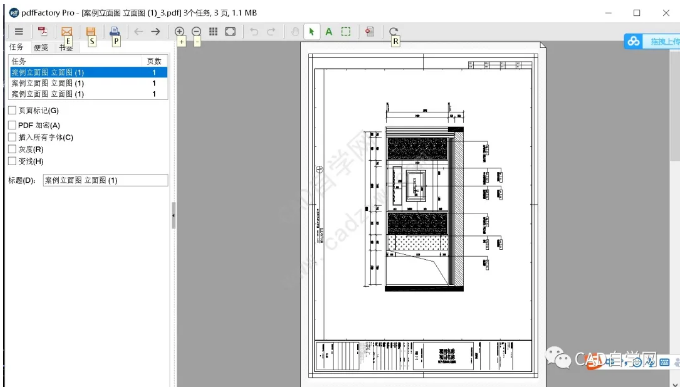Click the view PDF icon
The image size is (692, 387).
pyautogui.click(x=42, y=32)
